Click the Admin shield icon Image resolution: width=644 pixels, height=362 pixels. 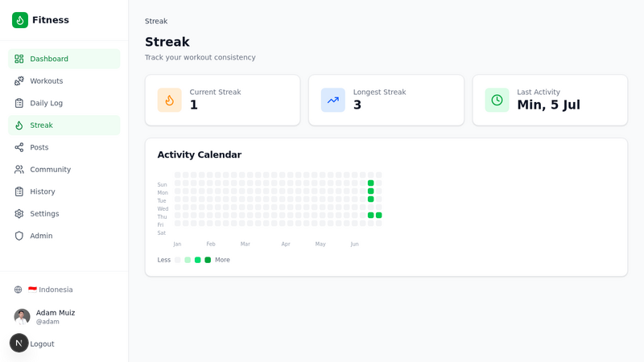tap(19, 236)
